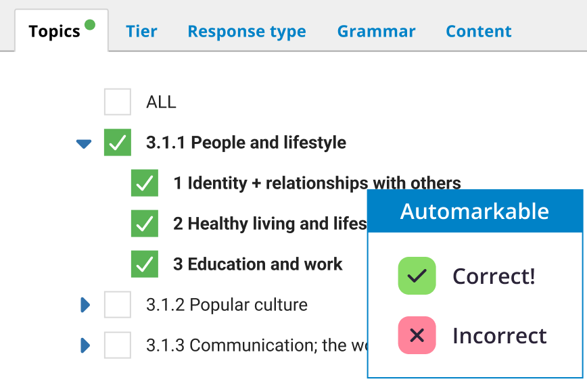587x392 pixels.
Task: Uncheck Identity + relationships with others checkbox
Action: click(145, 183)
